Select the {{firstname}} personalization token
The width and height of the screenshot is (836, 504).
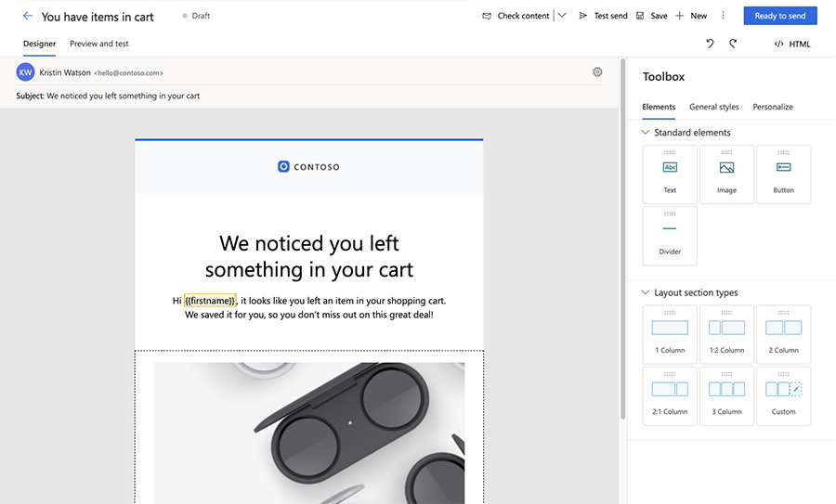point(210,301)
